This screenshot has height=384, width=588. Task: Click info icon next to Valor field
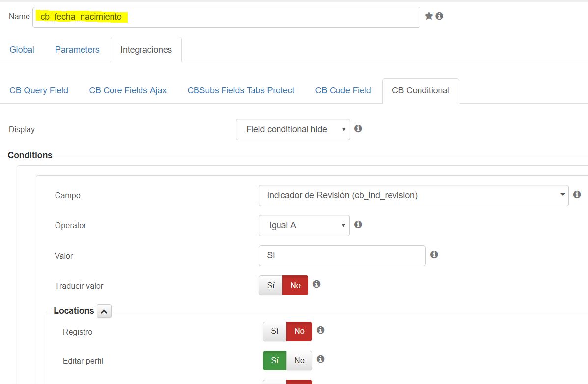[x=434, y=255]
